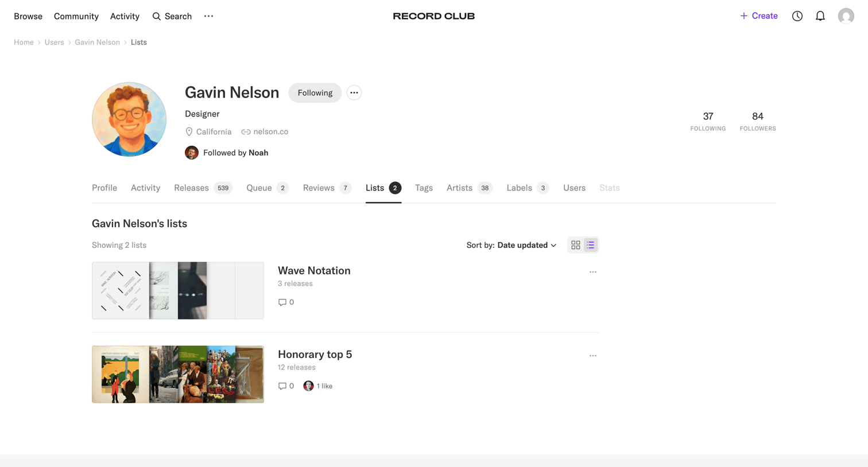Switch to the Tags tab
This screenshot has height=467, width=868.
coord(424,188)
